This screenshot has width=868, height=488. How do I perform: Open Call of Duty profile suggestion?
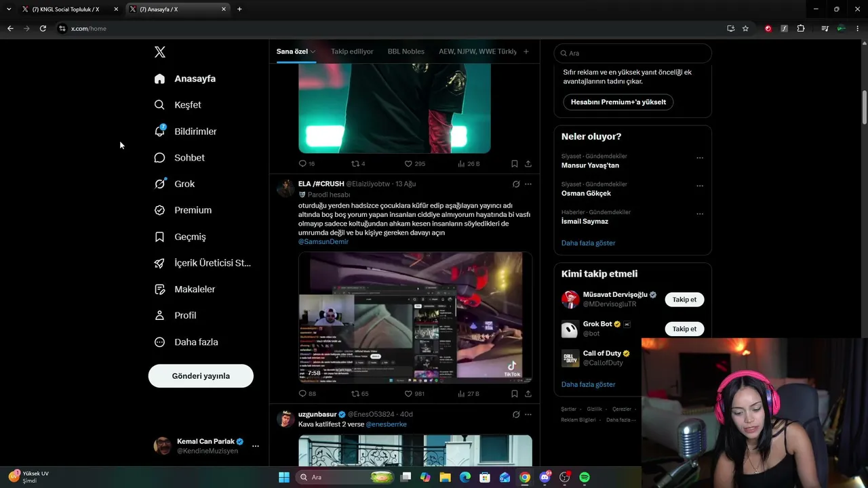click(602, 353)
